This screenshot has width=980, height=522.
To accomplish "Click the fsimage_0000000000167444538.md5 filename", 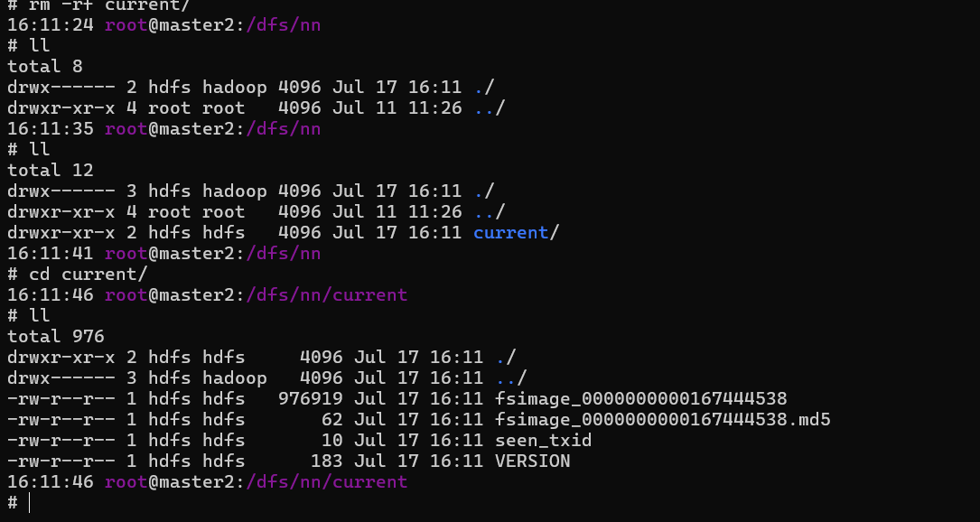I will click(x=662, y=419).
